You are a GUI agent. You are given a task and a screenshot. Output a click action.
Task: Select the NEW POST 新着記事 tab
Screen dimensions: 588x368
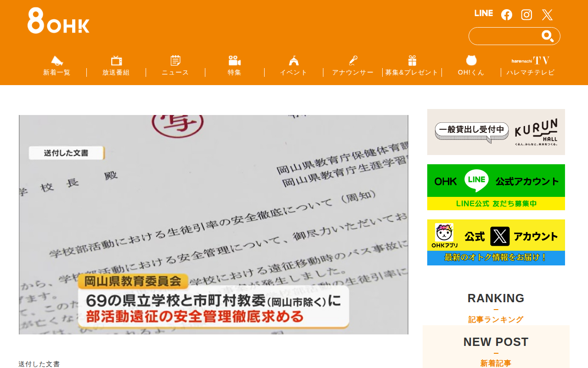pyautogui.click(x=496, y=351)
